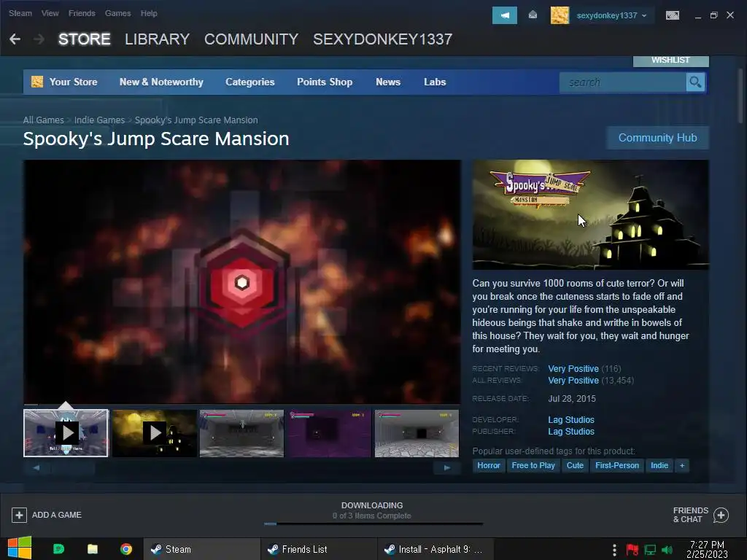Select the First-Person tag
Image resolution: width=747 pixels, height=560 pixels.
(x=617, y=465)
